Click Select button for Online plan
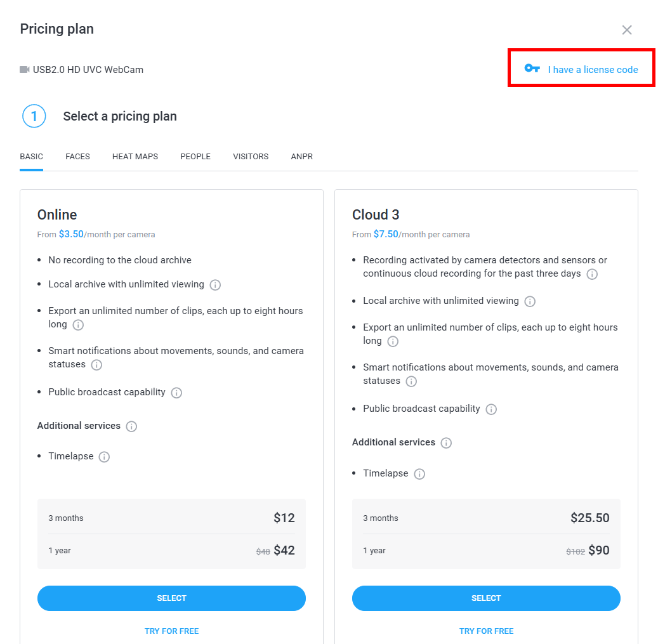This screenshot has height=644, width=658. 171,598
